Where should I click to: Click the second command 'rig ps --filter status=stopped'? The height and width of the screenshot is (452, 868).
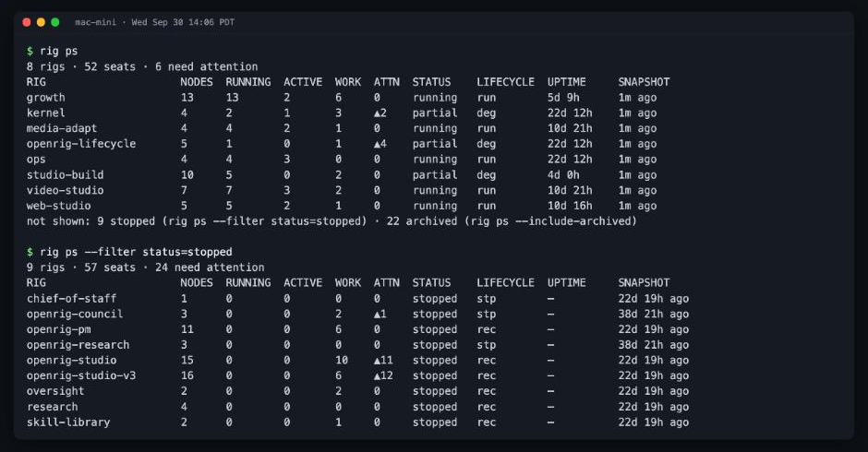click(x=136, y=252)
